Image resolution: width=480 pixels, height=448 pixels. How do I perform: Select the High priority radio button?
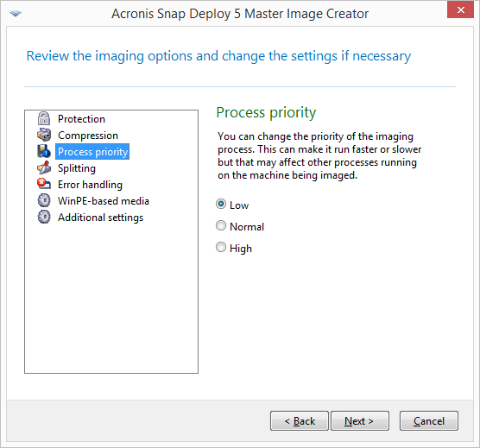coord(221,247)
